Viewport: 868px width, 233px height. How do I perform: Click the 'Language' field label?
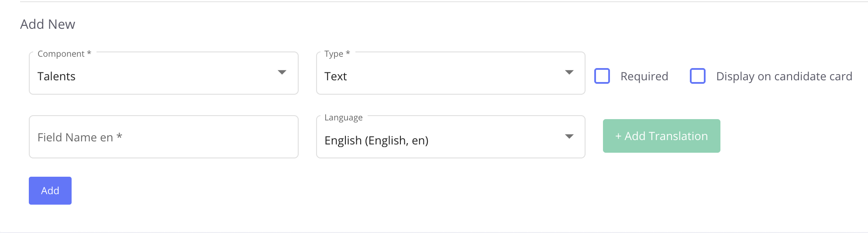(x=343, y=117)
